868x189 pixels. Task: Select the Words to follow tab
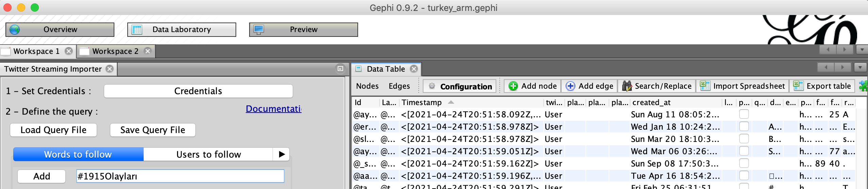tap(78, 154)
